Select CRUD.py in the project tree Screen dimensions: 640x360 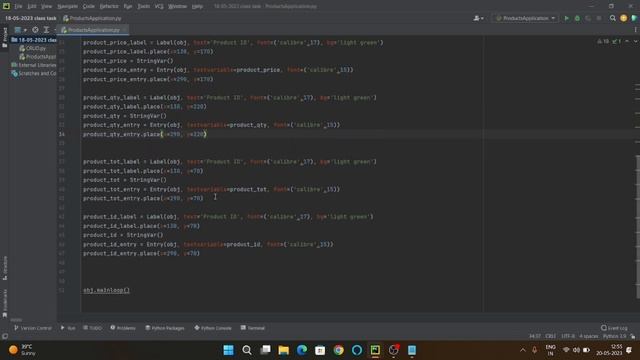point(33,48)
